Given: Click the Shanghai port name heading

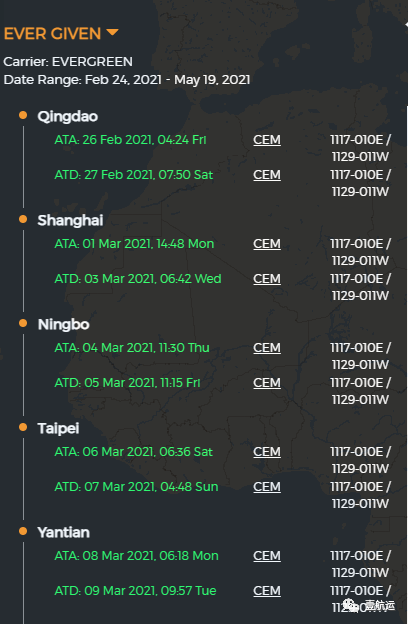Looking at the screenshot, I should 70,220.
